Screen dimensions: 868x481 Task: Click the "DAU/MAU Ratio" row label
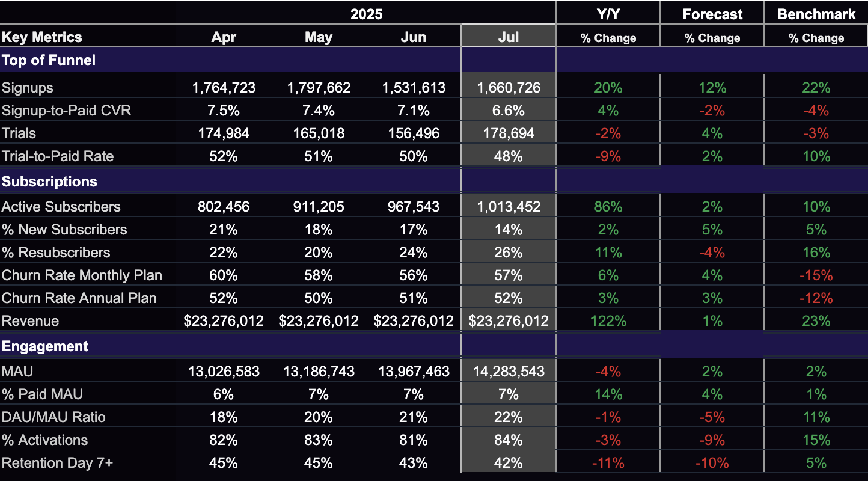point(53,417)
